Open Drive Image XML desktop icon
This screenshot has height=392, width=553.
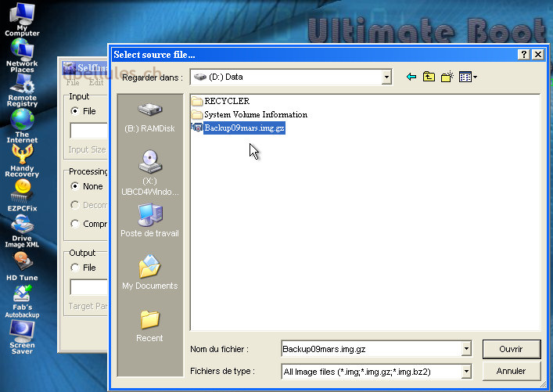(22, 230)
